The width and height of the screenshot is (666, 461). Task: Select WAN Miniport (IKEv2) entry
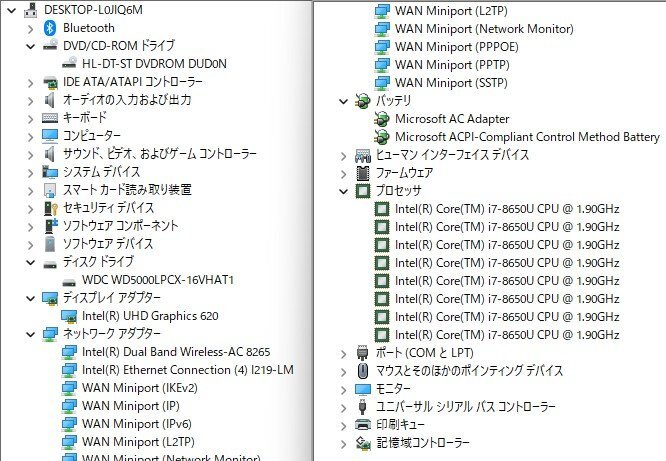click(x=140, y=388)
